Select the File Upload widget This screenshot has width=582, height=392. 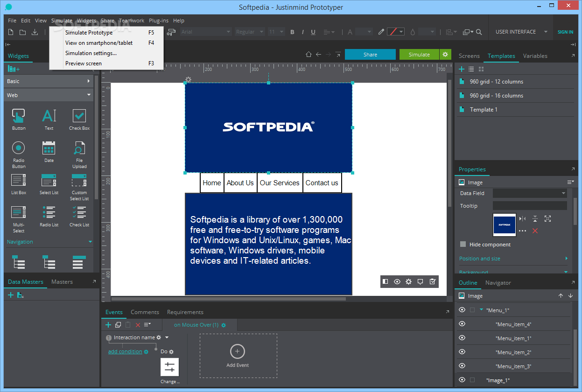(x=79, y=154)
